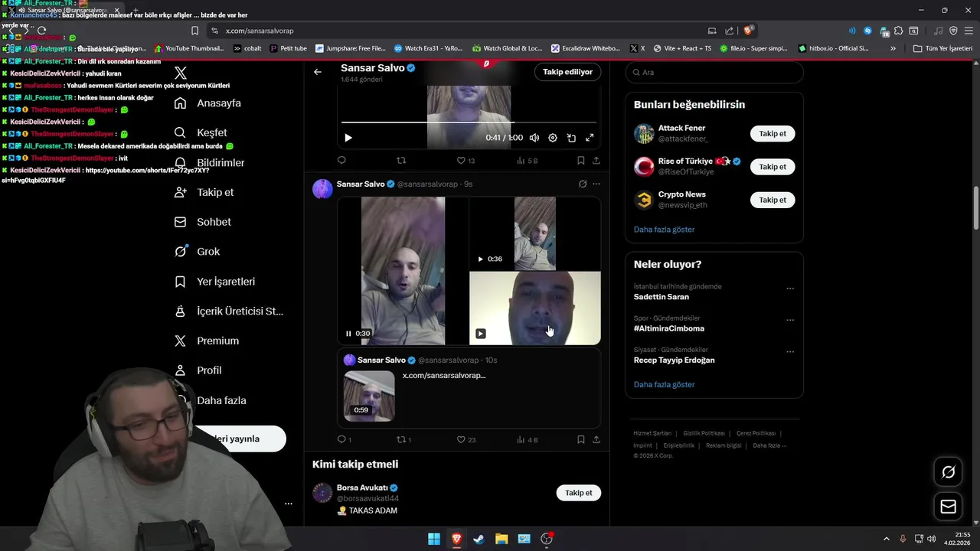Follow Crypto News with Takip et
Viewport: 980px width, 551px height.
[x=773, y=200]
